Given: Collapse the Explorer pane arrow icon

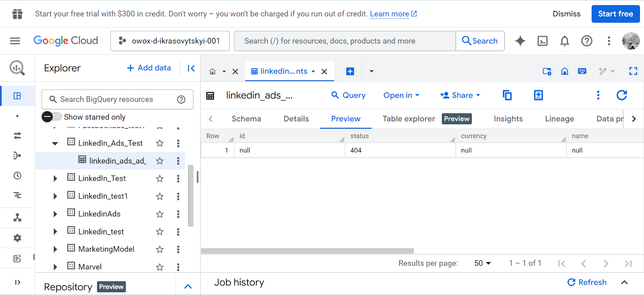Looking at the screenshot, I should [x=191, y=68].
